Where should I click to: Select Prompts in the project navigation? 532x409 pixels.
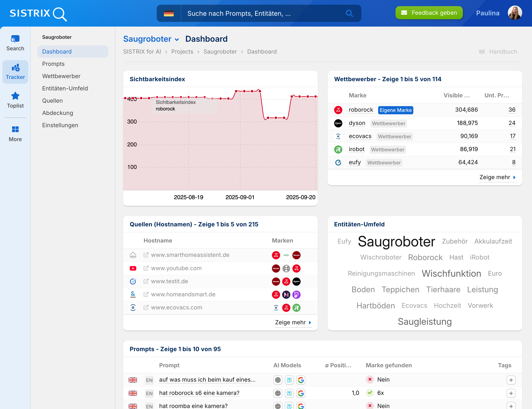point(53,64)
